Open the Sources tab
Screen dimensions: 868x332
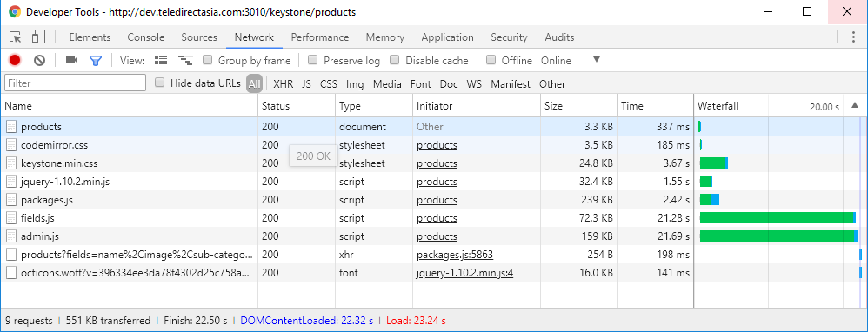[199, 37]
